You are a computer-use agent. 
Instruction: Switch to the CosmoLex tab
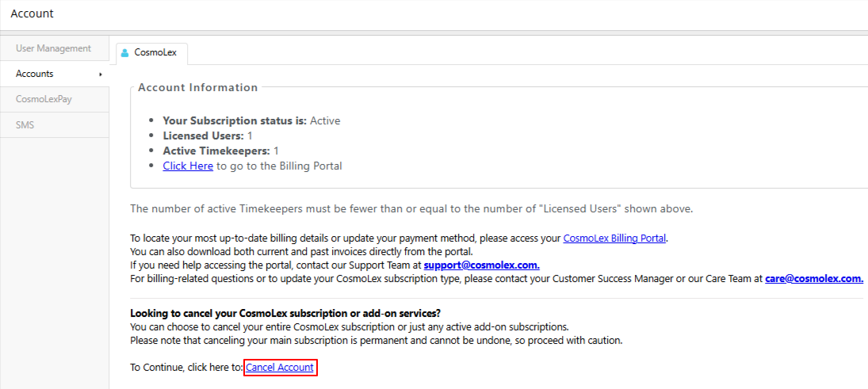[152, 53]
